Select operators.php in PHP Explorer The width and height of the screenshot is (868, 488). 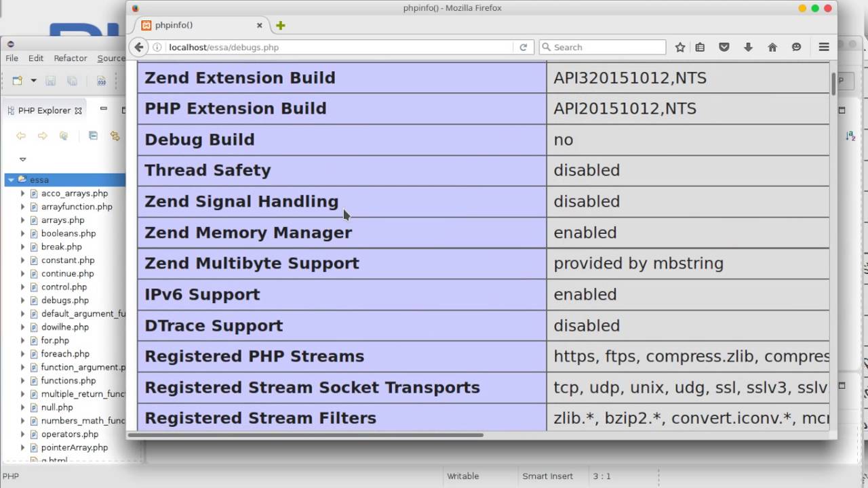pyautogui.click(x=69, y=434)
